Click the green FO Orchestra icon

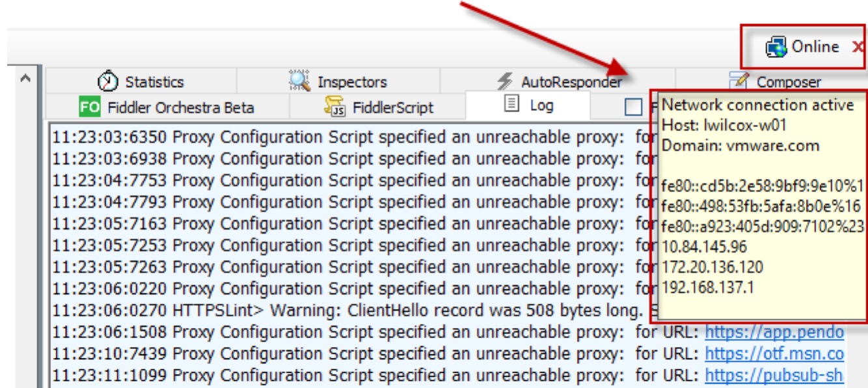pyautogui.click(x=89, y=107)
